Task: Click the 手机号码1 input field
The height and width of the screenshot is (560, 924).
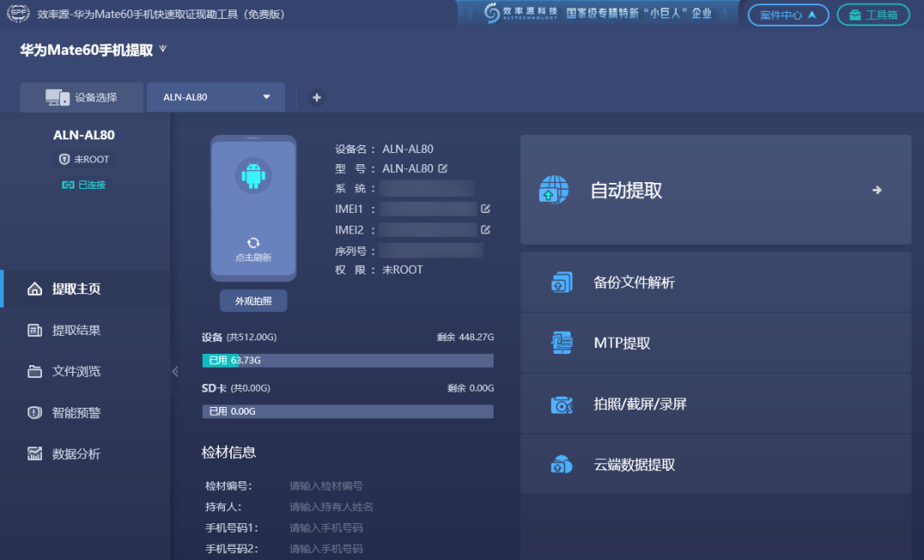Action: click(325, 528)
